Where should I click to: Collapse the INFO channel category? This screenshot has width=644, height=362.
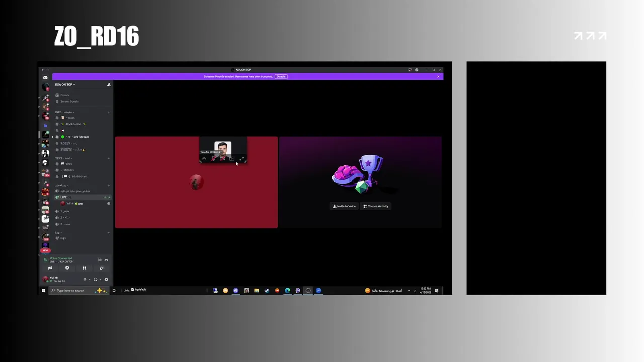[x=64, y=112]
